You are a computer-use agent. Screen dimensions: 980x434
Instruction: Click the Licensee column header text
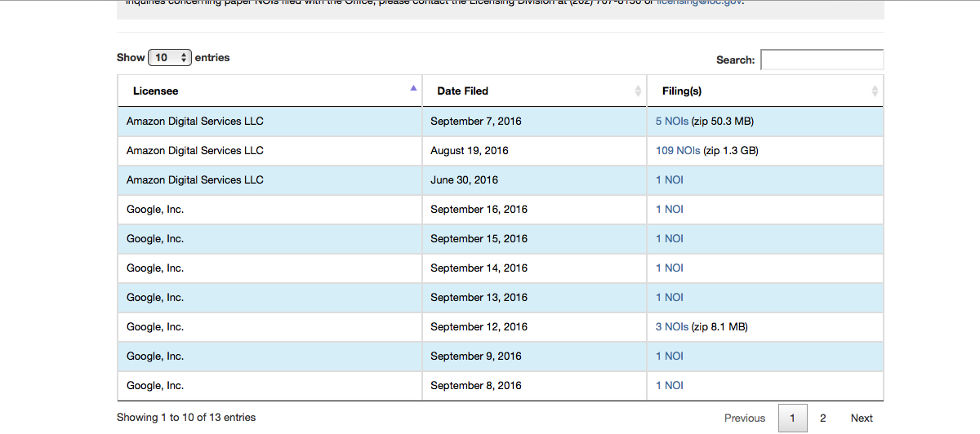155,91
